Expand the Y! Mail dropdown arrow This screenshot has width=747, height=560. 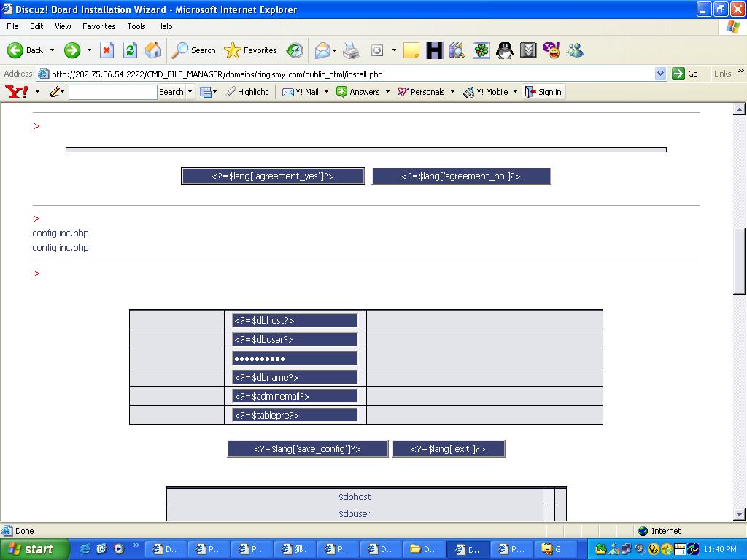(326, 92)
